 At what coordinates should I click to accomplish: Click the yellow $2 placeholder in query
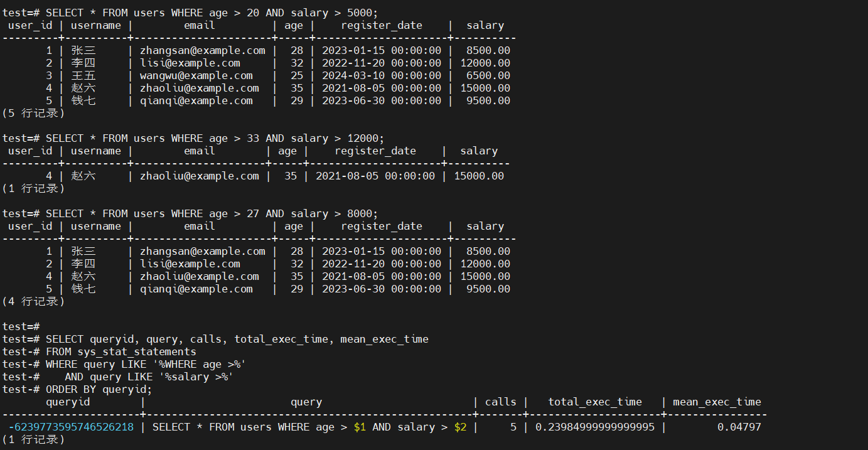[460, 427]
